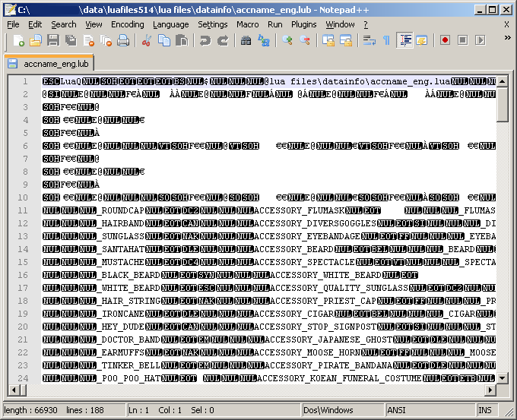517x420 pixels.
Task: Click the New file toolbar icon
Action: [x=20, y=40]
